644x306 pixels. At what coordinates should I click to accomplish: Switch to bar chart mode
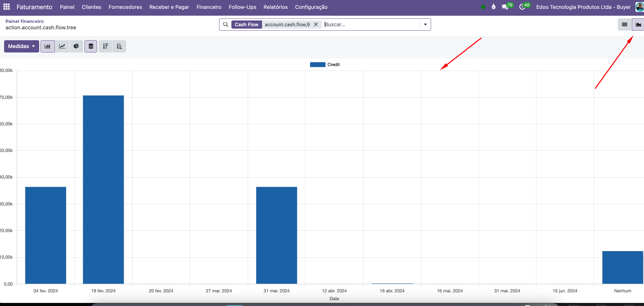[48, 46]
